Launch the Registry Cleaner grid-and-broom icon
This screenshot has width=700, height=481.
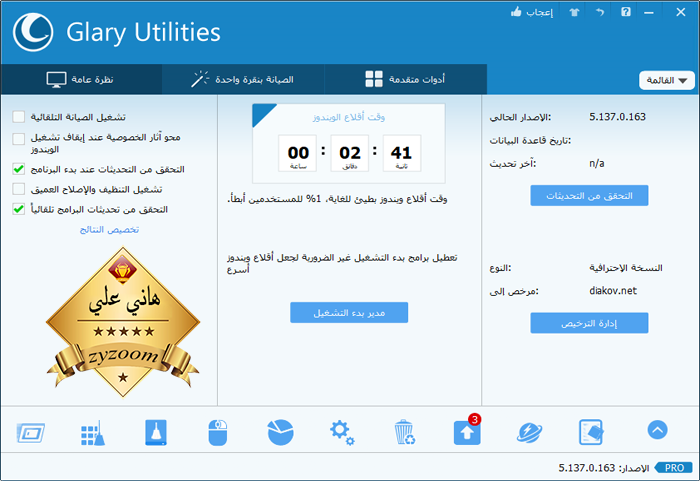93,432
